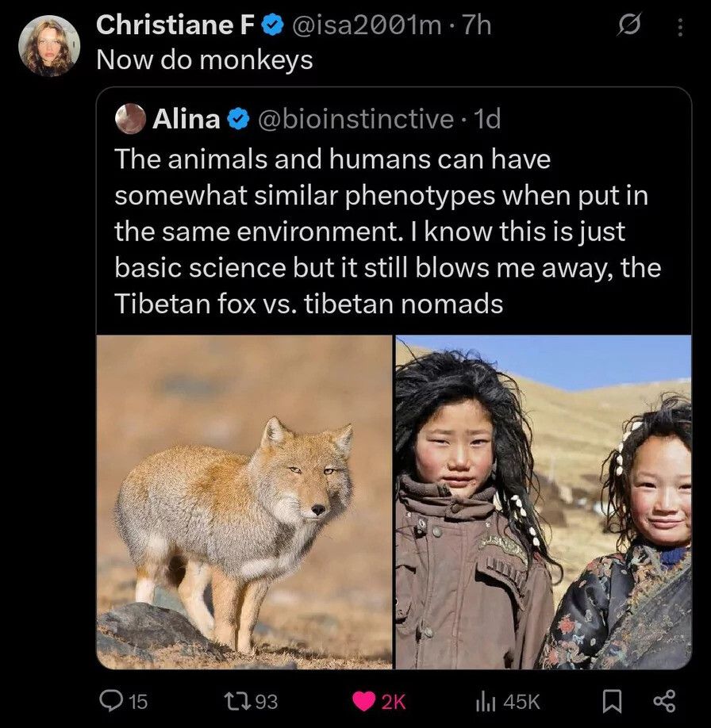This screenshot has width=711, height=728.
Task: Visit the Christiane F display name link
Action: click(175, 26)
